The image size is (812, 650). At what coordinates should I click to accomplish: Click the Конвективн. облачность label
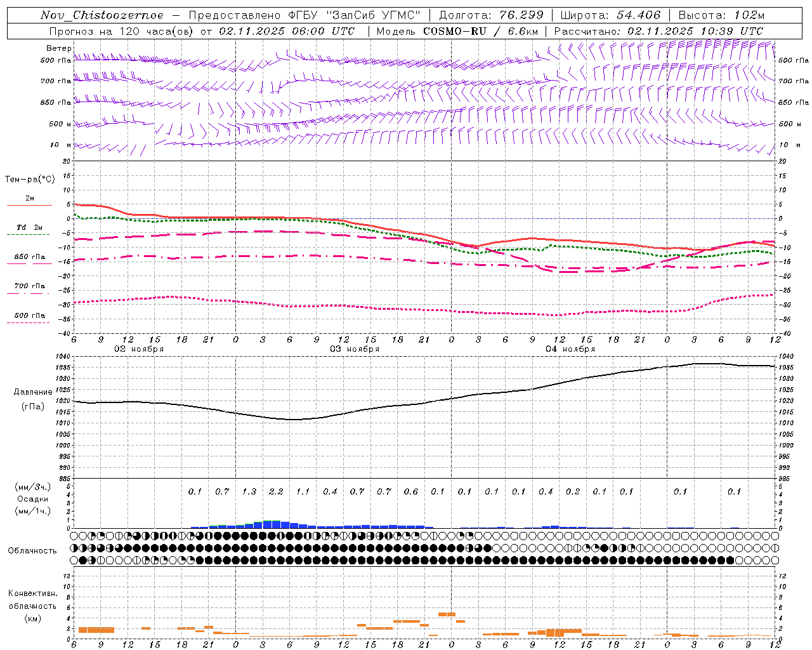[x=32, y=599]
